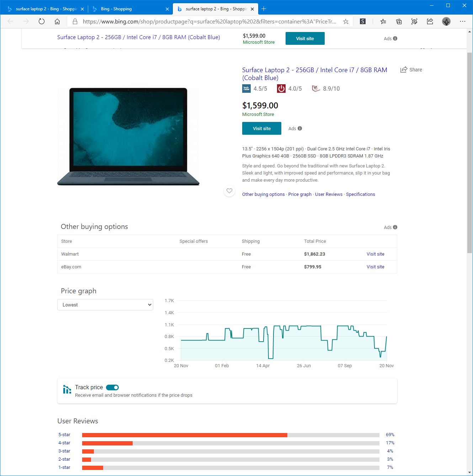Click the 1-star rating progress bar

coord(231,468)
